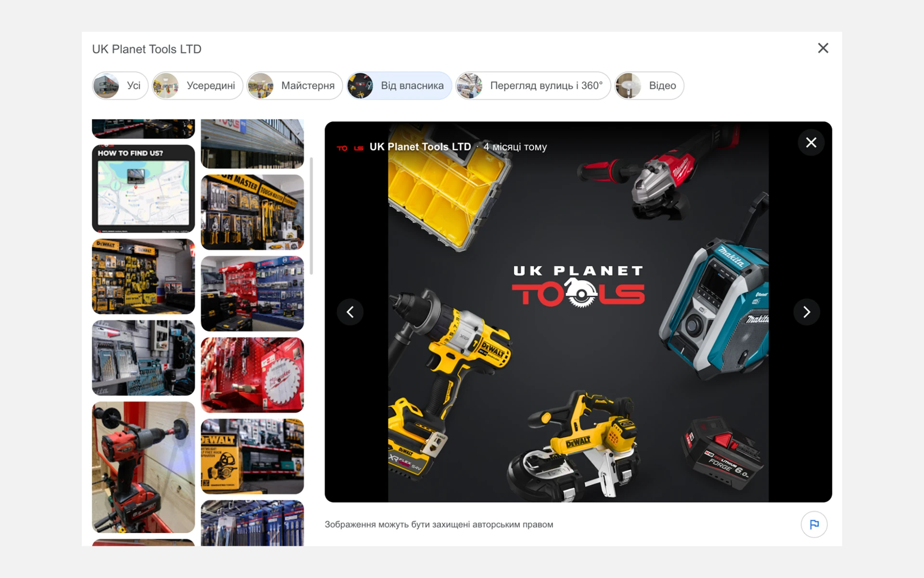The width and height of the screenshot is (924, 578).
Task: Open the DeWalt yellow shelves store thumbnail
Action: pyautogui.click(x=143, y=276)
